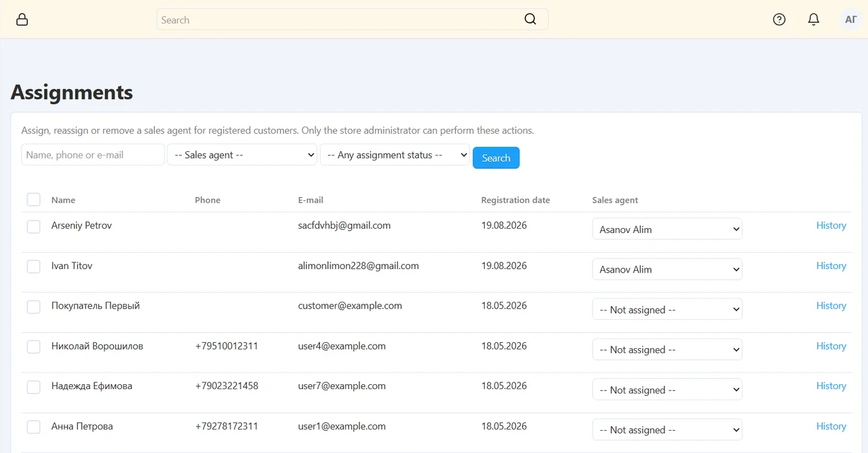
Task: Open History for Arseniy Petrov
Action: (831, 226)
